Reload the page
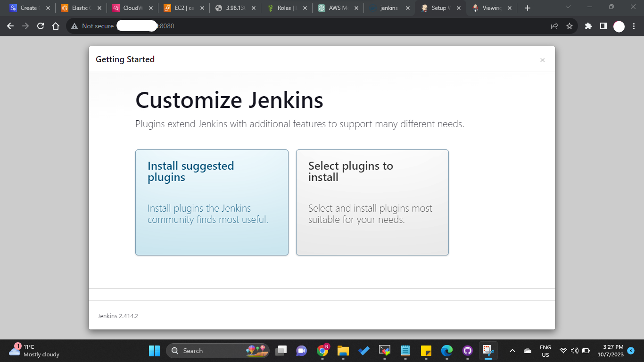Image resolution: width=644 pixels, height=362 pixels. pyautogui.click(x=40, y=26)
